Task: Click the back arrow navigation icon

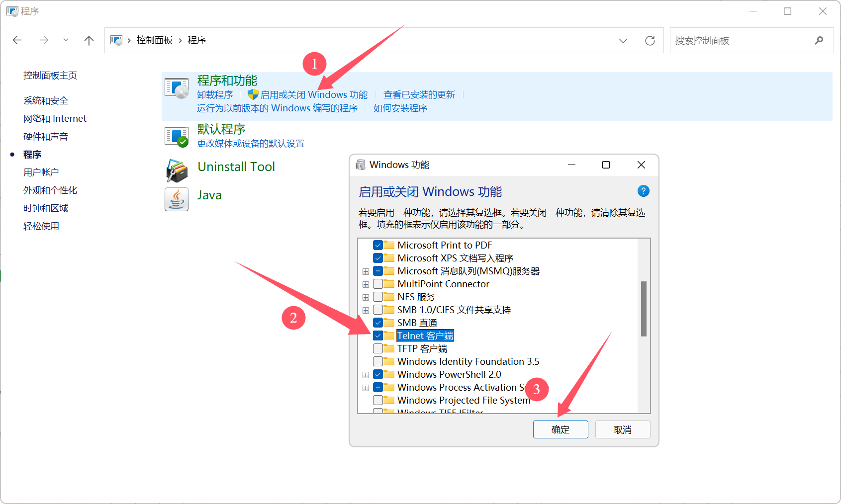Action: tap(17, 41)
